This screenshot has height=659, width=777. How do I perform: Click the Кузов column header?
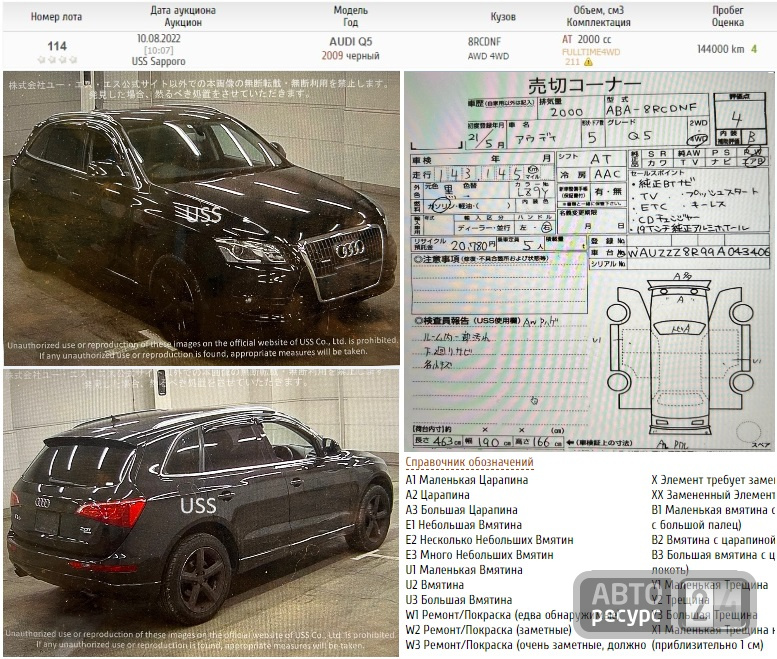point(503,17)
